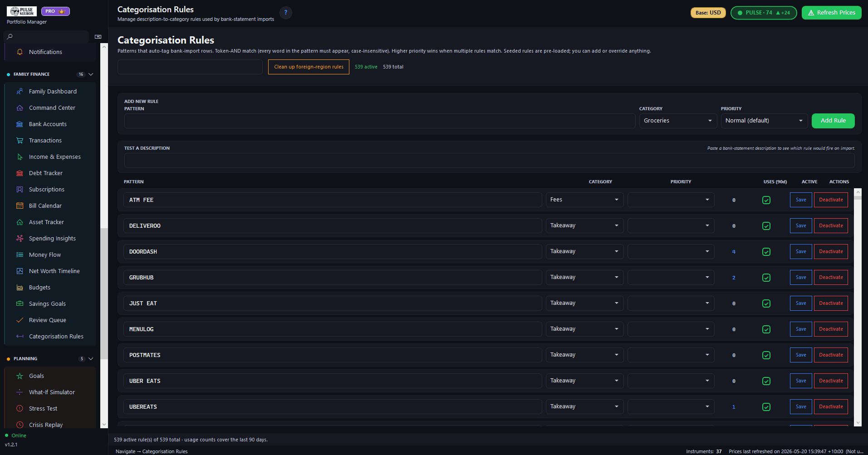Toggle active checkbox for DOORDASH rule
The width and height of the screenshot is (868, 455).
tap(766, 252)
